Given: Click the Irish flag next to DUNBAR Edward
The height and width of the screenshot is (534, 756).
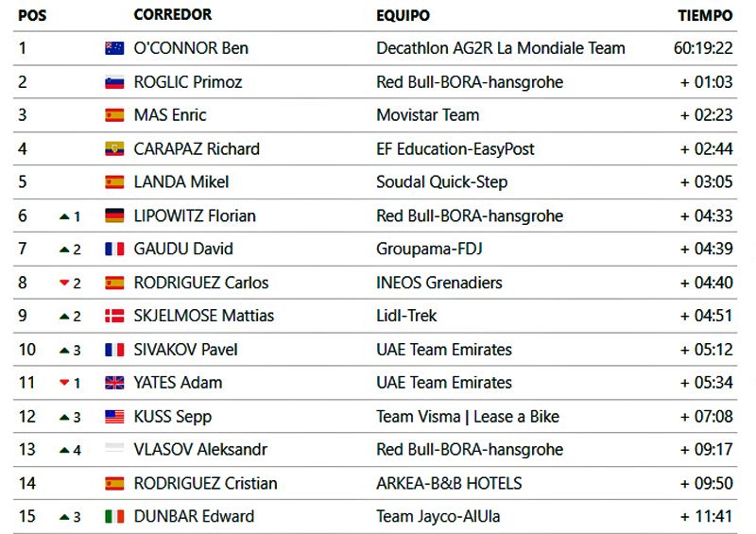Looking at the screenshot, I should [x=114, y=517].
